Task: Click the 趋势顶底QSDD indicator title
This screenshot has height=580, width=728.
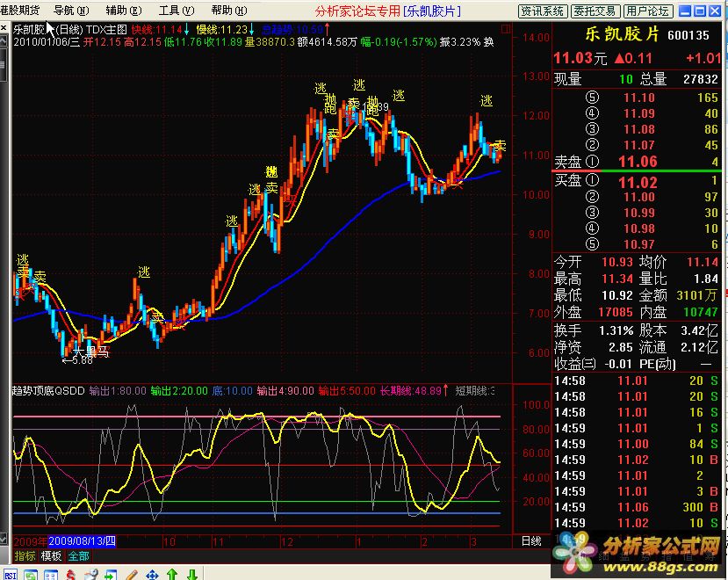Action: coord(48,391)
